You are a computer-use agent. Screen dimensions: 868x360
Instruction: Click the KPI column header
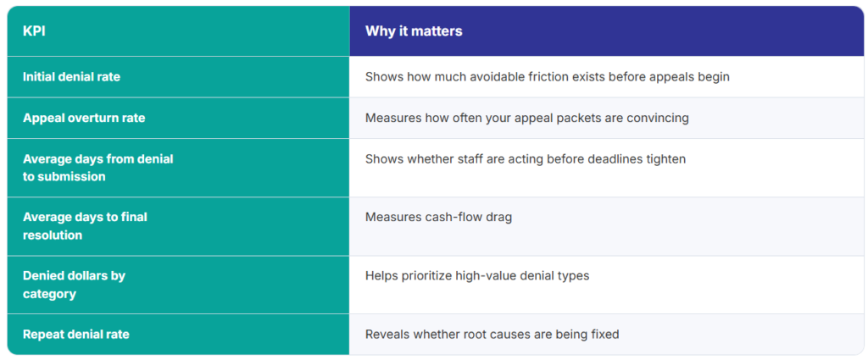click(x=178, y=31)
